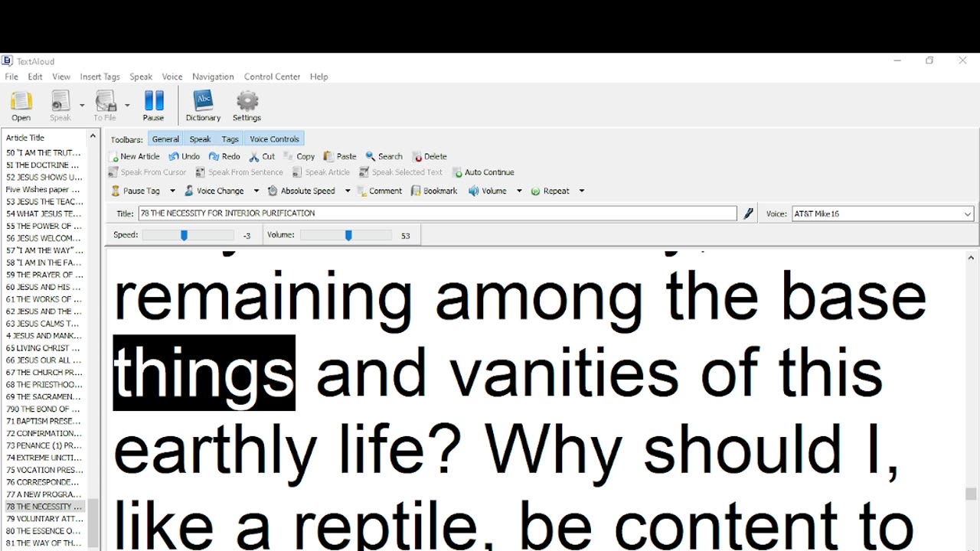Open the Settings gear
Screen dimensions: 980x551
247,106
